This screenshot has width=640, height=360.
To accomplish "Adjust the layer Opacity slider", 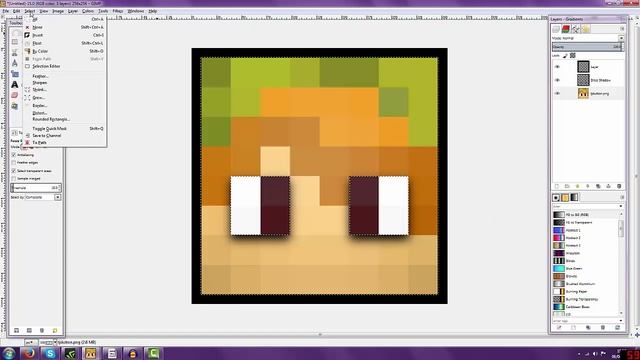I will [x=587, y=47].
